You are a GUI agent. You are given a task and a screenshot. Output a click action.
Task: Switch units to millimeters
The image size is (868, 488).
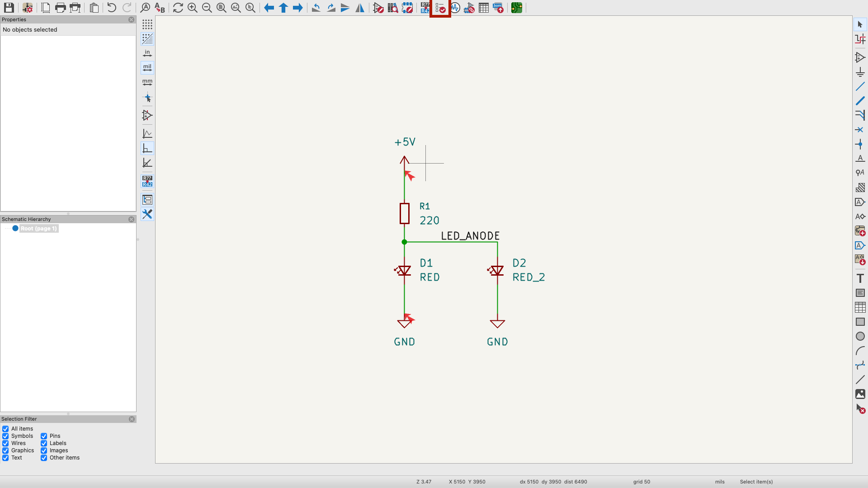pyautogui.click(x=147, y=82)
